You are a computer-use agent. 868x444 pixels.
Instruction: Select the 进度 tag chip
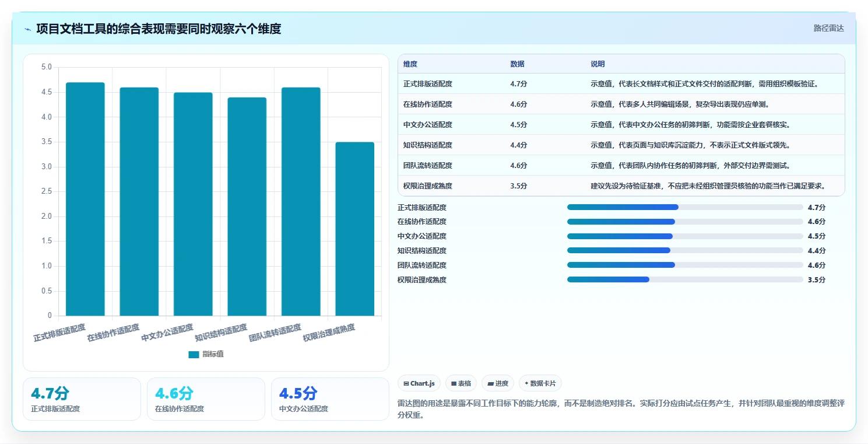tap(498, 383)
